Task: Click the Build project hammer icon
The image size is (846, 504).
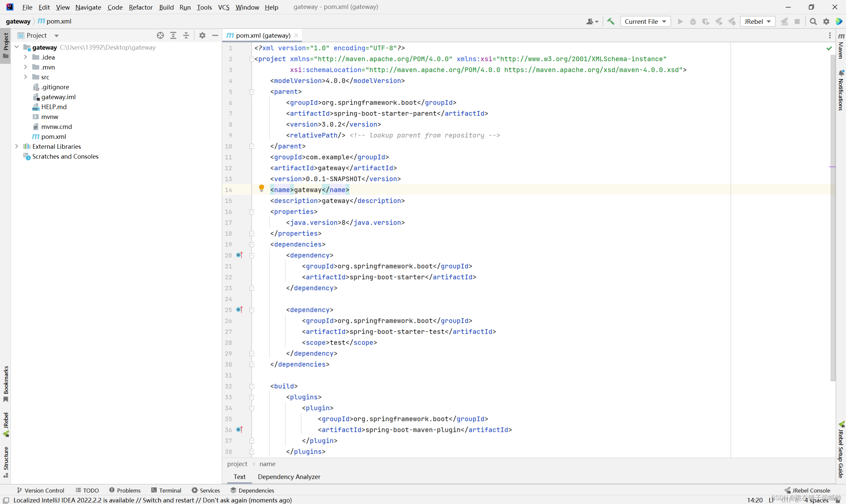Action: click(611, 21)
